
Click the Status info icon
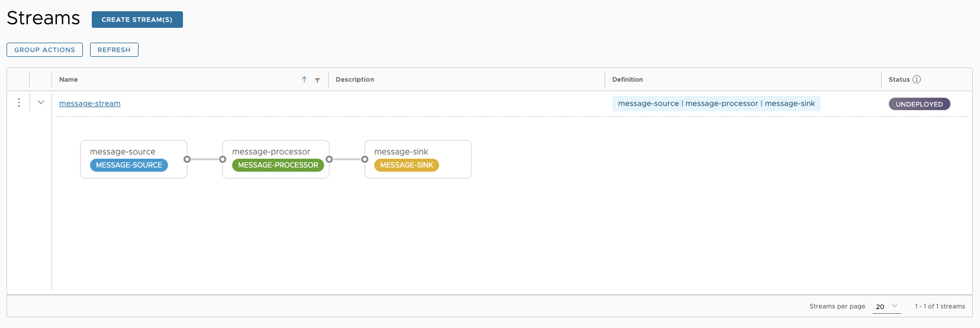coord(917,79)
